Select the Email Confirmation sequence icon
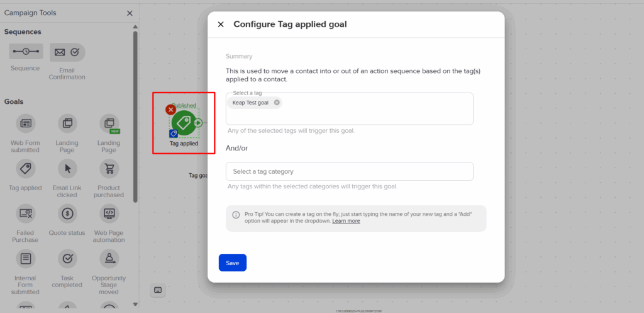644x313 pixels. tap(67, 52)
